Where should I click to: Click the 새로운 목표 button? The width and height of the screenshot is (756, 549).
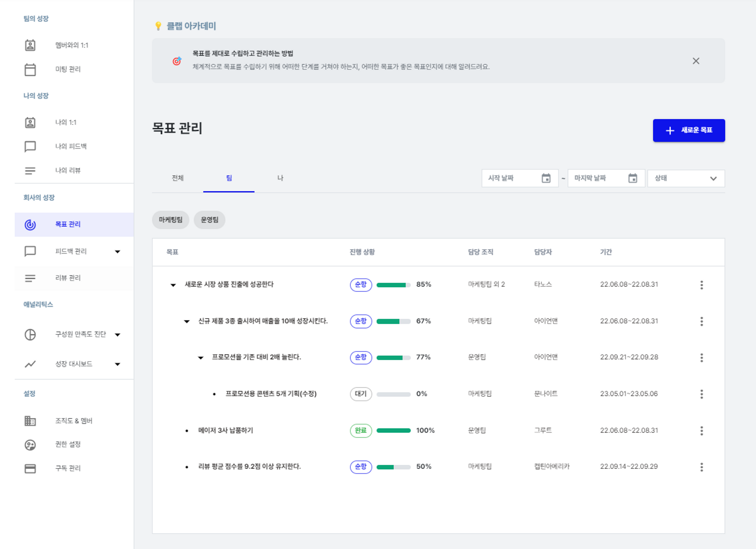[689, 130]
